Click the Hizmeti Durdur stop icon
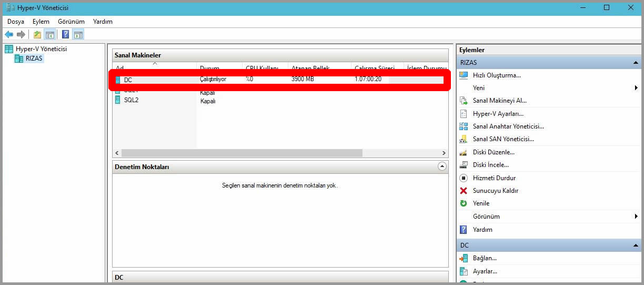Image resolution: width=644 pixels, height=285 pixels. (463, 178)
